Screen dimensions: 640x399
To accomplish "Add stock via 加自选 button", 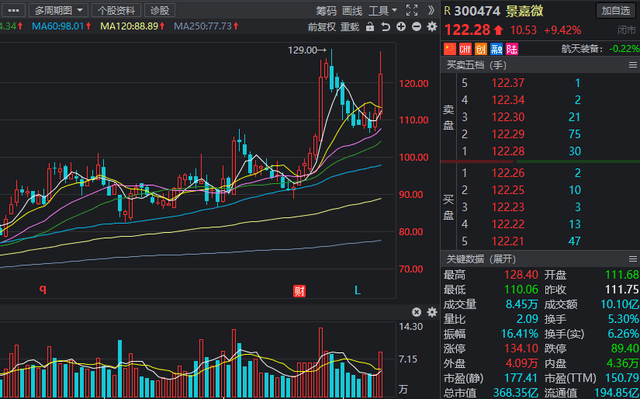I will point(616,11).
